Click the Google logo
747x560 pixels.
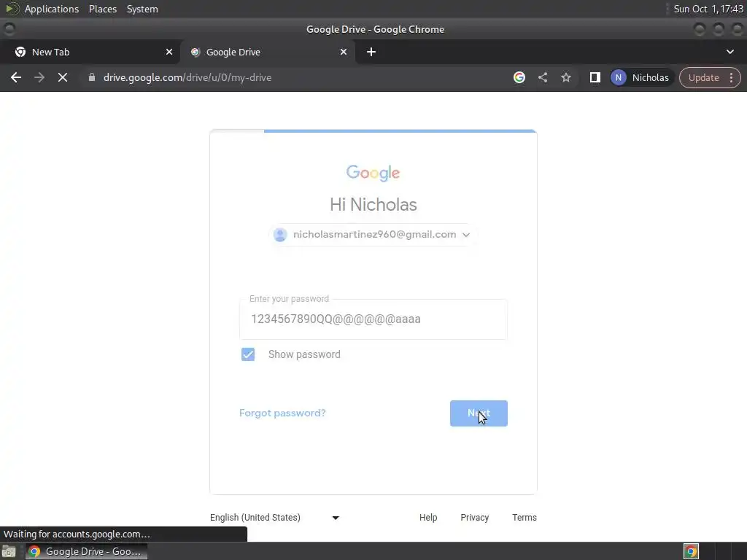[x=373, y=173]
